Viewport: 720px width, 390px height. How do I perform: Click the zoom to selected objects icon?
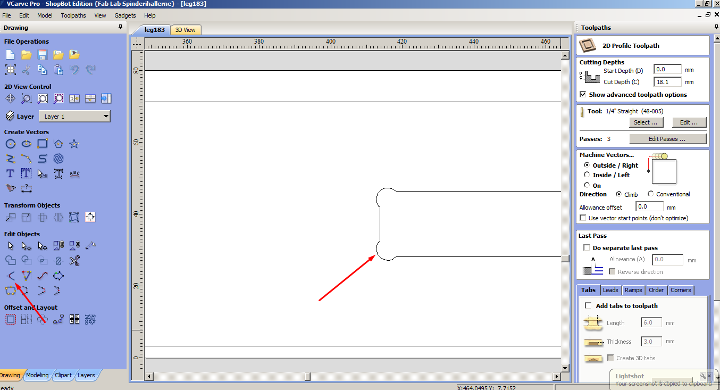tap(58, 99)
